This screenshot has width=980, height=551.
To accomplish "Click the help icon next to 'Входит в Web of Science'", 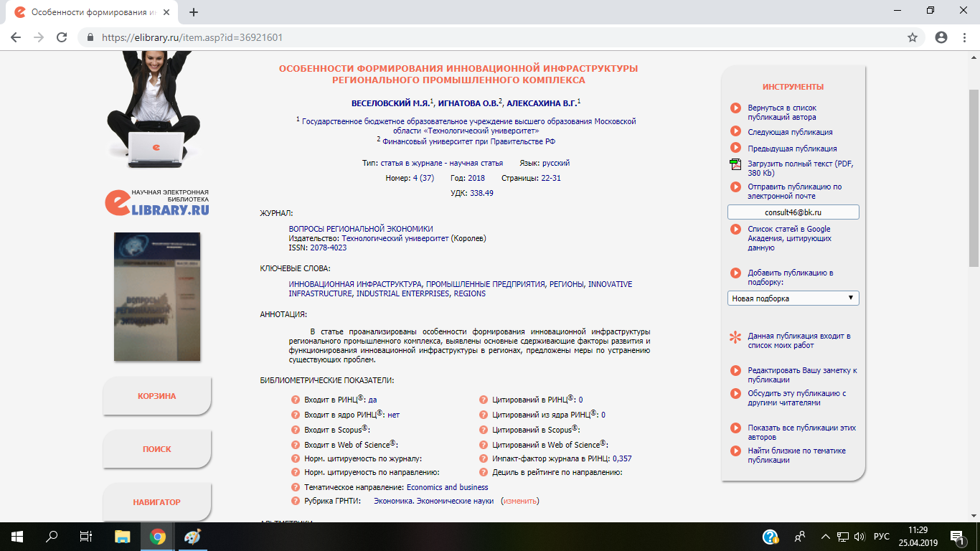I will point(295,445).
